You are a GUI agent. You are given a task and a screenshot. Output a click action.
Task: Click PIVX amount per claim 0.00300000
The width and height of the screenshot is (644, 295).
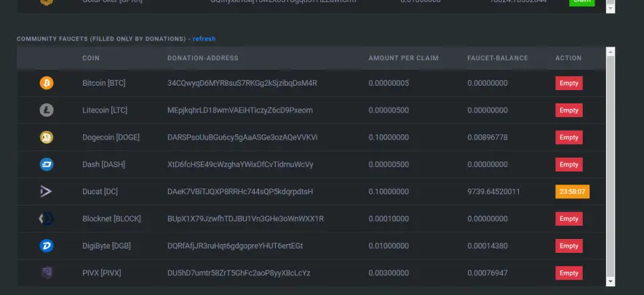tap(389, 273)
